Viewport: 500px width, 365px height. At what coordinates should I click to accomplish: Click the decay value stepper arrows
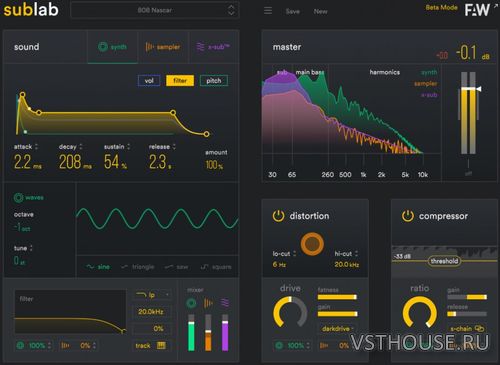pyautogui.click(x=81, y=146)
